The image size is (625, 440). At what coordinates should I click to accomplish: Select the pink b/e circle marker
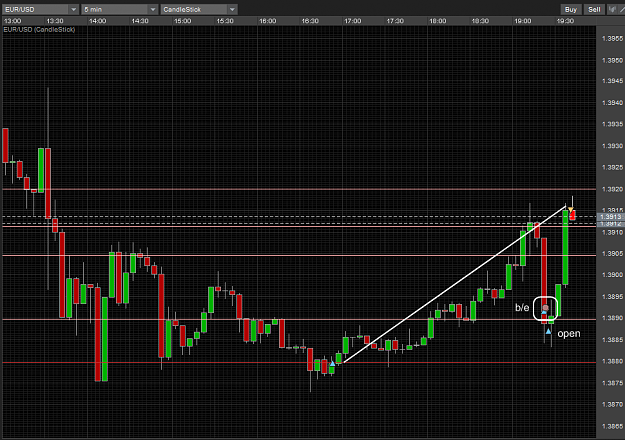(x=545, y=308)
